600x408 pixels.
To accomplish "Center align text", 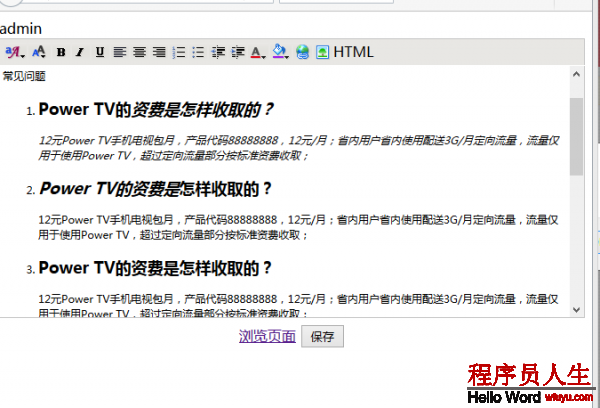I will 140,52.
